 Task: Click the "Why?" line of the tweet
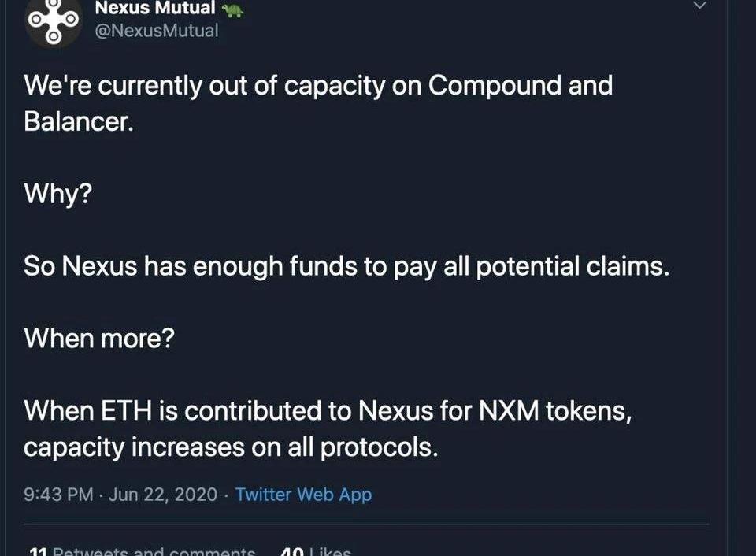coord(58,194)
